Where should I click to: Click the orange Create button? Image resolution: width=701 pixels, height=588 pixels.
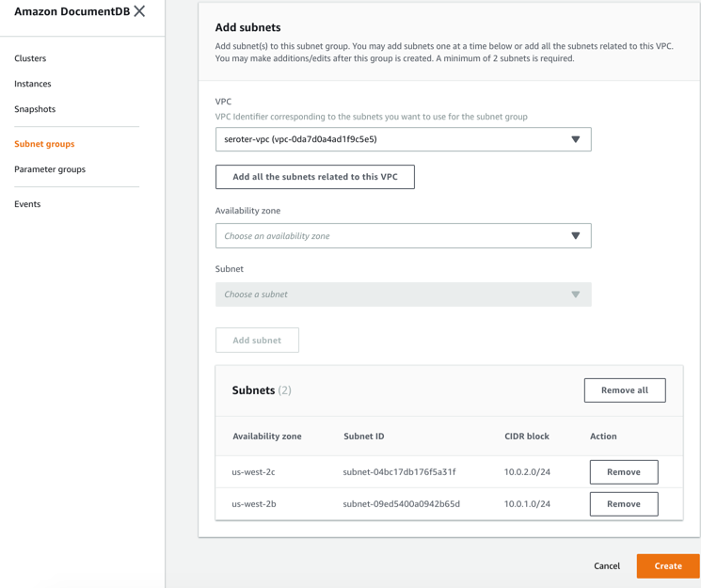(x=668, y=566)
